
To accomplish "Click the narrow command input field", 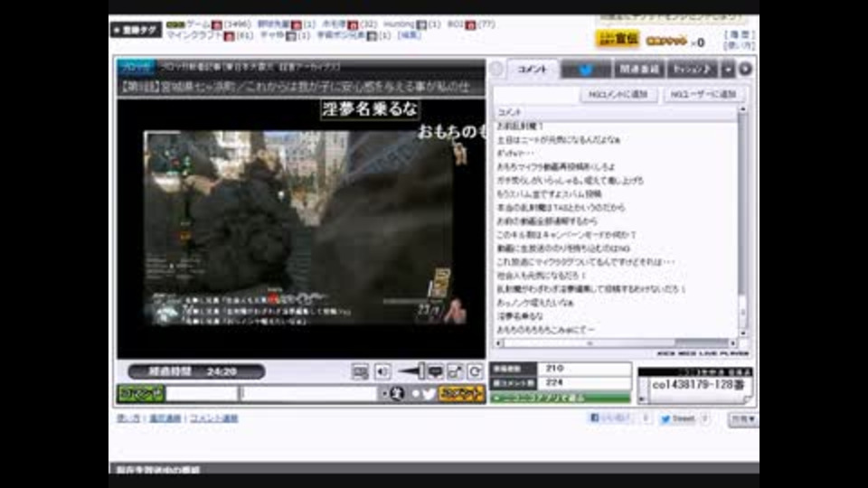I will pos(202,393).
